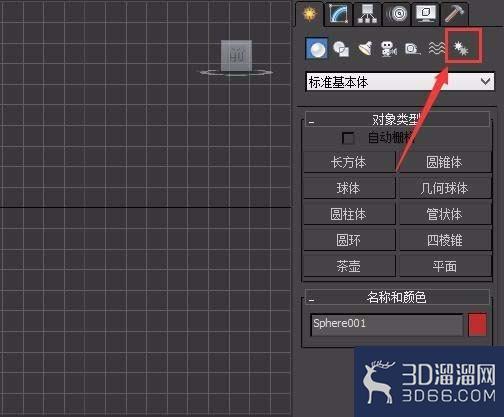Click the 圆环 button
This screenshot has width=504, height=417.
click(x=349, y=240)
